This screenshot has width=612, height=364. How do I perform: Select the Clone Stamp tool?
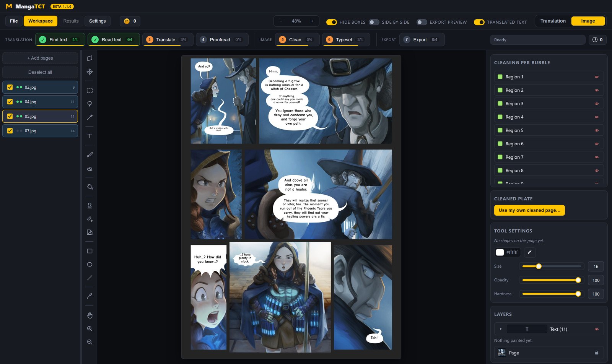click(90, 206)
